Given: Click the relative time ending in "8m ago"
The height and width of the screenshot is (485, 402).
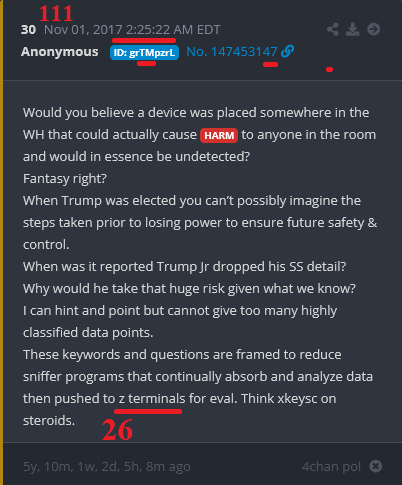Looking at the screenshot, I should coord(107,467).
